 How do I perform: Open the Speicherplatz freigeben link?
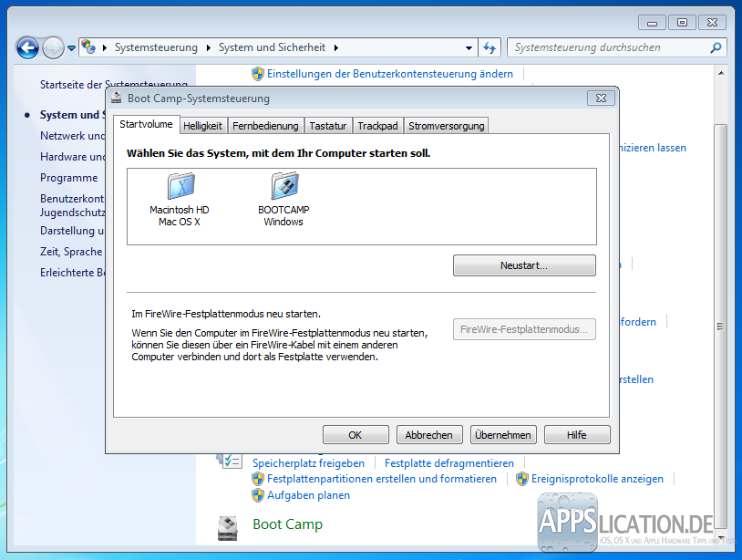pos(309,463)
